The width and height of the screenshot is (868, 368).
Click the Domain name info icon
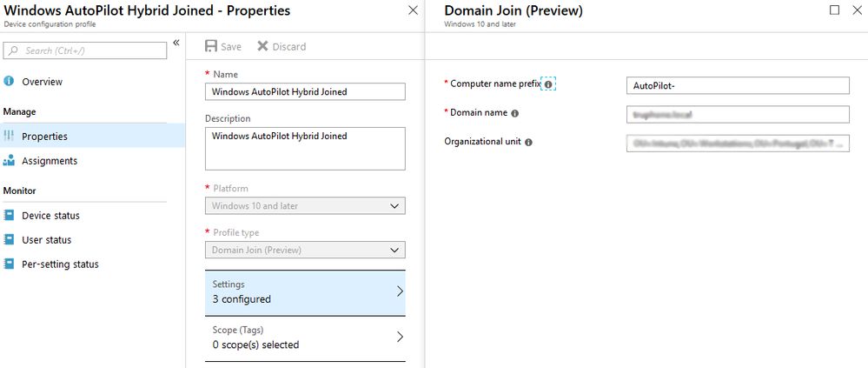[x=515, y=113]
